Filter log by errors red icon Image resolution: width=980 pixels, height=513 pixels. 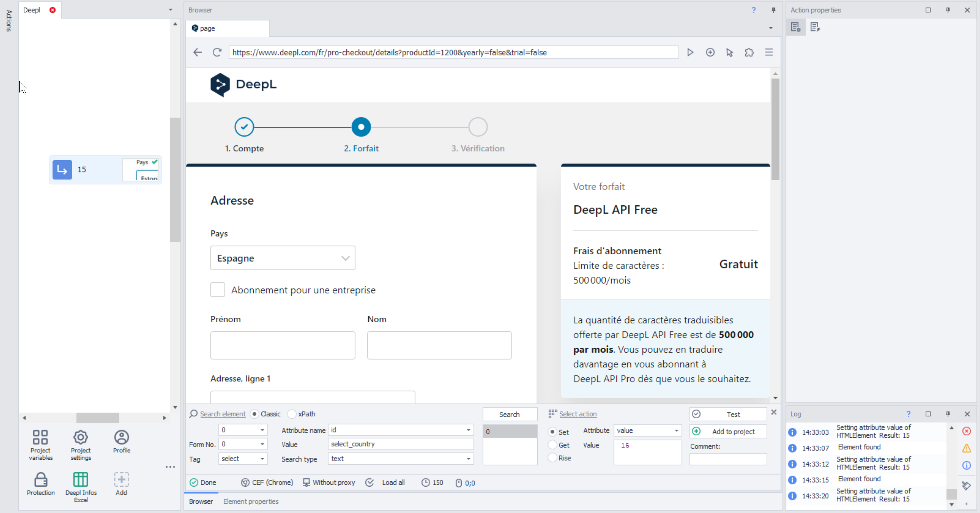coord(966,431)
